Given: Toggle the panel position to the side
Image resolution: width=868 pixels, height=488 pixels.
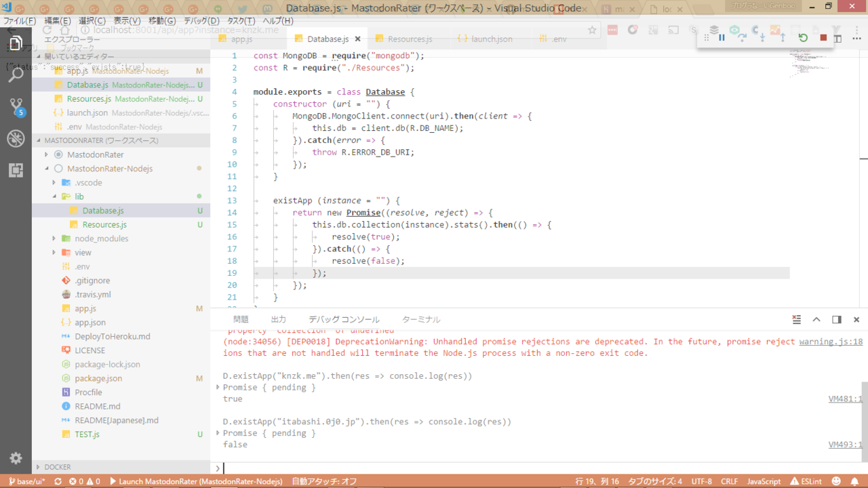Looking at the screenshot, I should [x=837, y=319].
